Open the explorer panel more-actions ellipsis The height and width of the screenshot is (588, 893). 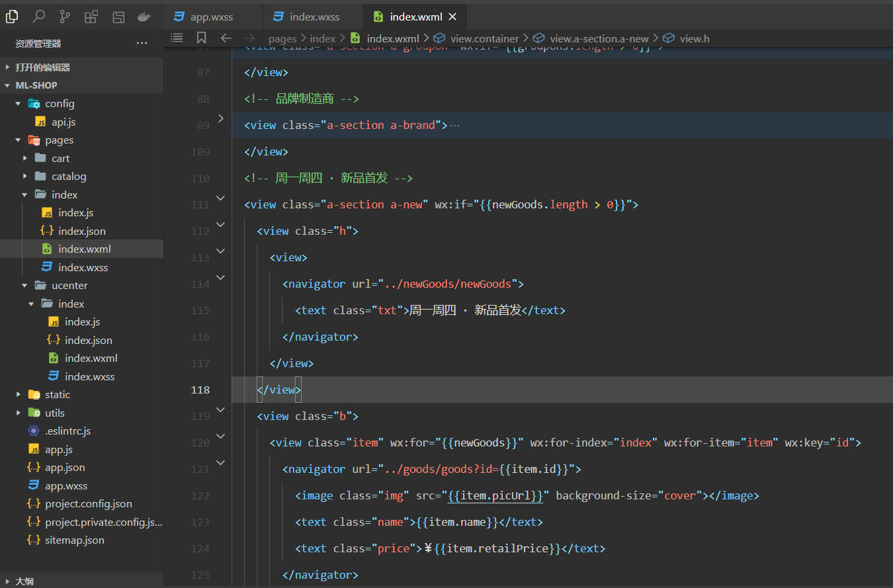pyautogui.click(x=142, y=44)
